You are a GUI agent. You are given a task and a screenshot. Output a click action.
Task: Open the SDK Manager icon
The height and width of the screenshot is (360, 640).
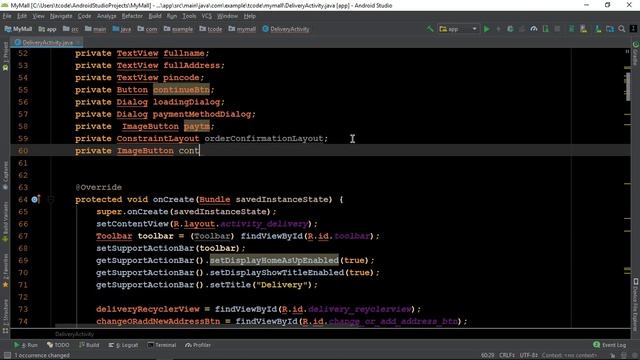click(x=598, y=29)
